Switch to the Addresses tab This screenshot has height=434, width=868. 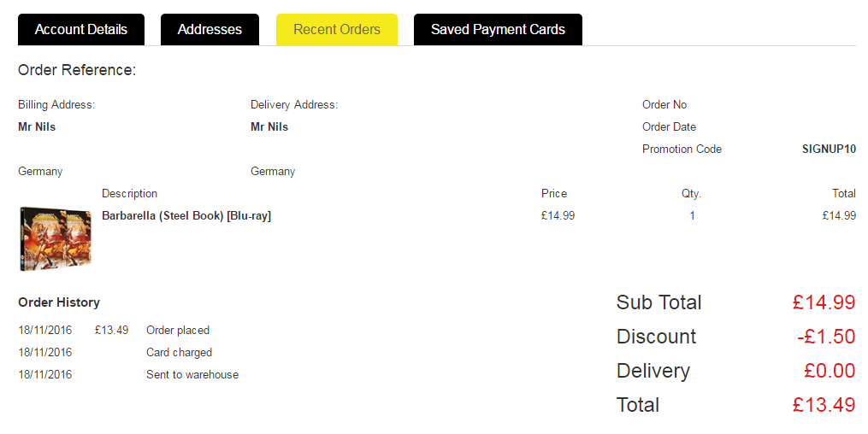(x=210, y=30)
